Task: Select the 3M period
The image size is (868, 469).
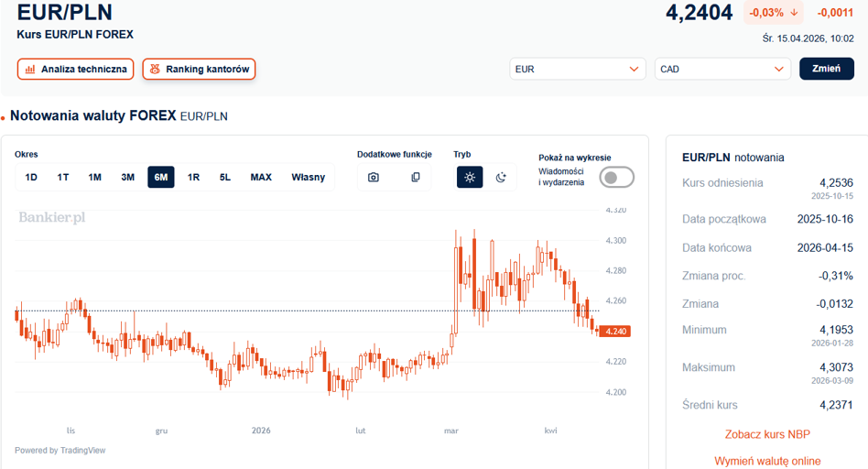Action: click(128, 177)
